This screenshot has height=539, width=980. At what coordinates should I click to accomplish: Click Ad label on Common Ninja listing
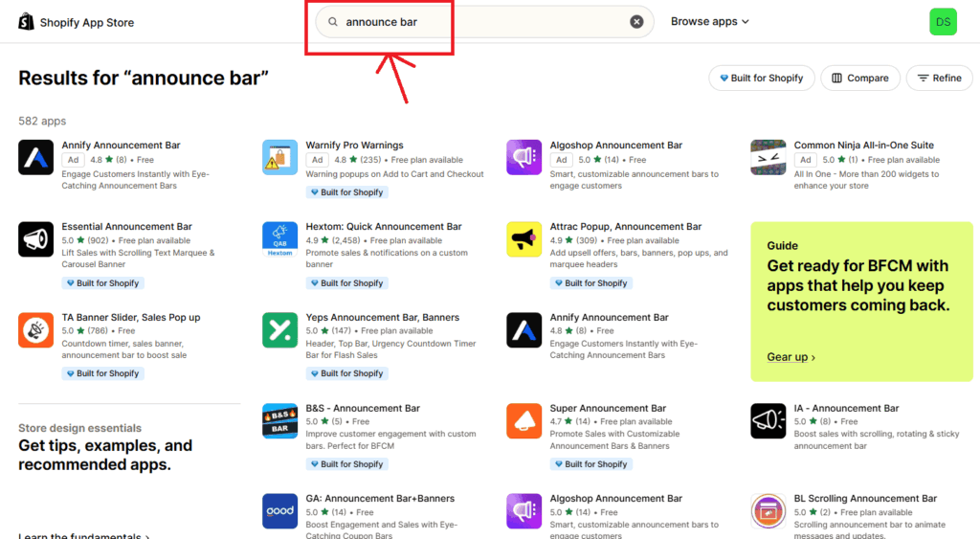[806, 160]
